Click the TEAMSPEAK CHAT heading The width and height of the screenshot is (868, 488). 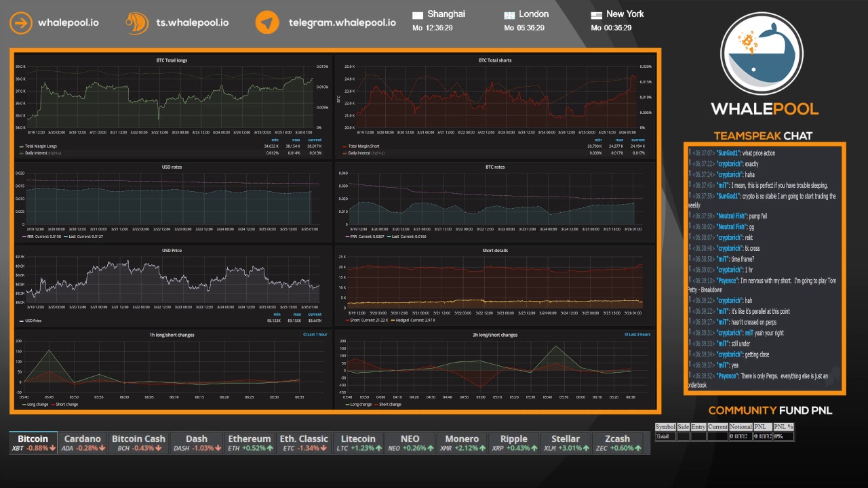(x=763, y=136)
